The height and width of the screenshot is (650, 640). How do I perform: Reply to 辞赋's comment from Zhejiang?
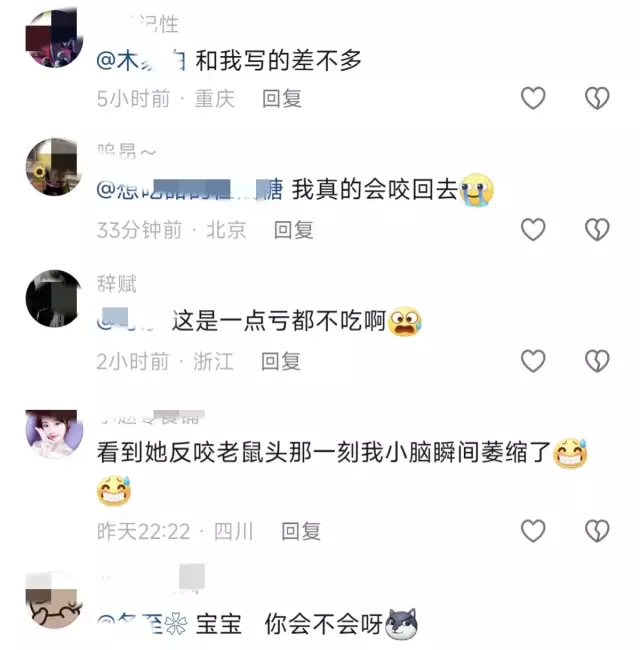[281, 361]
